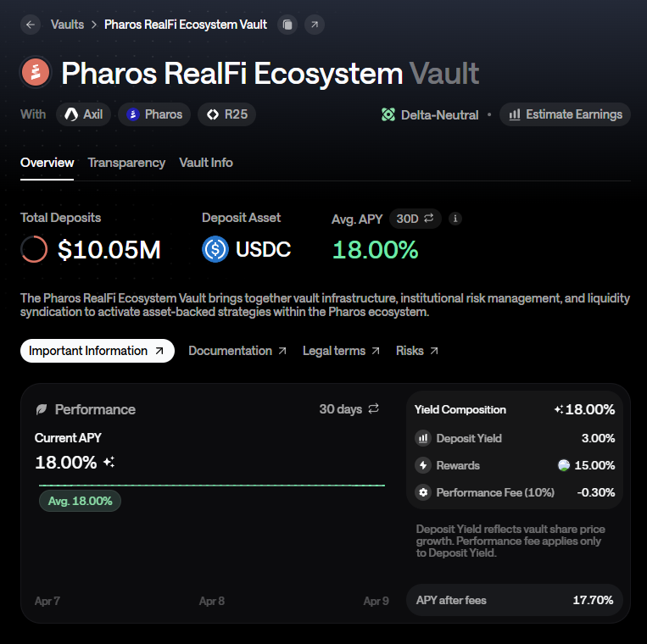This screenshot has width=647, height=644.
Task: Click the Pharos vault logo icon
Action: tap(36, 72)
